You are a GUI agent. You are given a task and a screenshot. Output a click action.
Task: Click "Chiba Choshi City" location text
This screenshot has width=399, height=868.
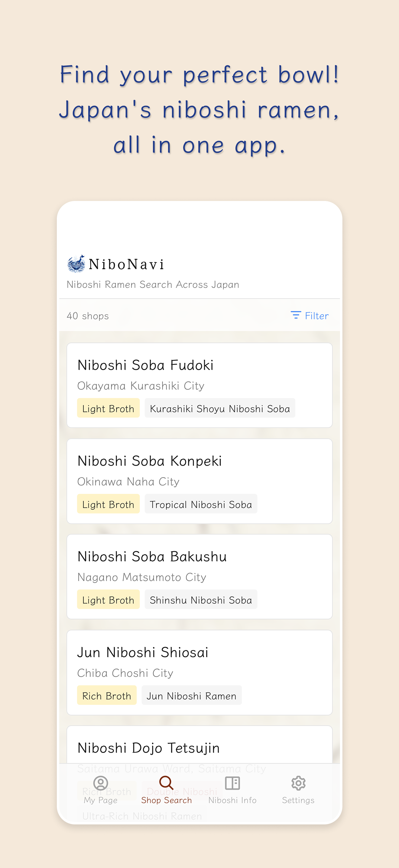coord(125,673)
